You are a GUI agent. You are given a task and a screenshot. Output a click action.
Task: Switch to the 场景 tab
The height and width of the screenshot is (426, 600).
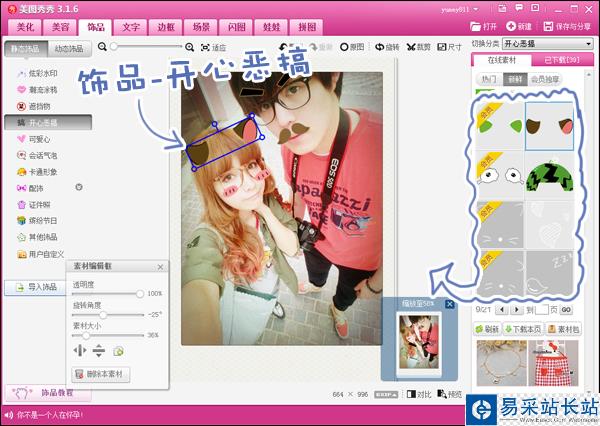click(201, 27)
